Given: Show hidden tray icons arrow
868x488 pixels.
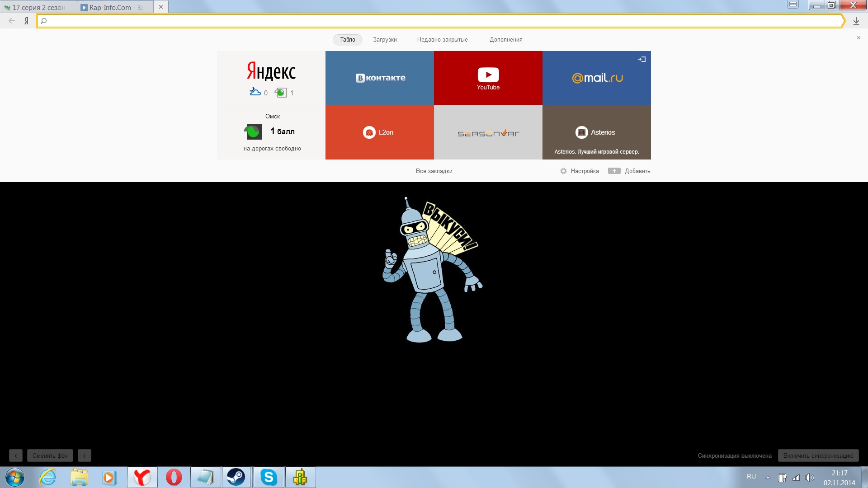Looking at the screenshot, I should point(768,477).
